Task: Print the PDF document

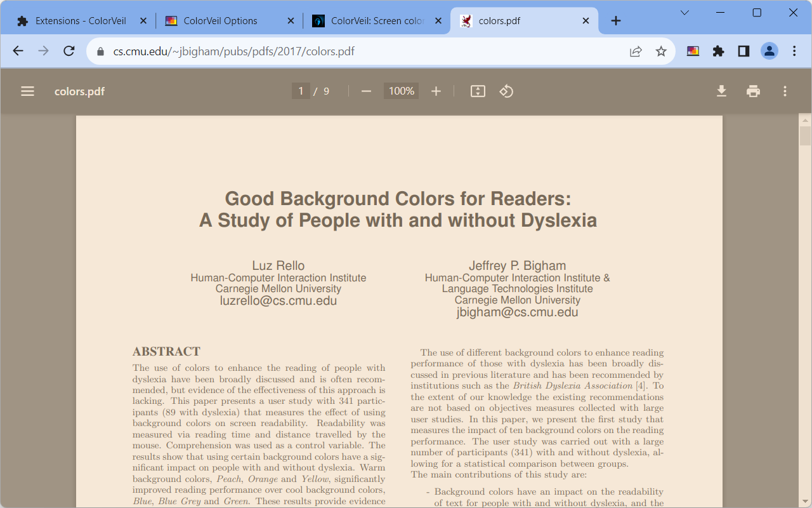Action: (x=753, y=91)
